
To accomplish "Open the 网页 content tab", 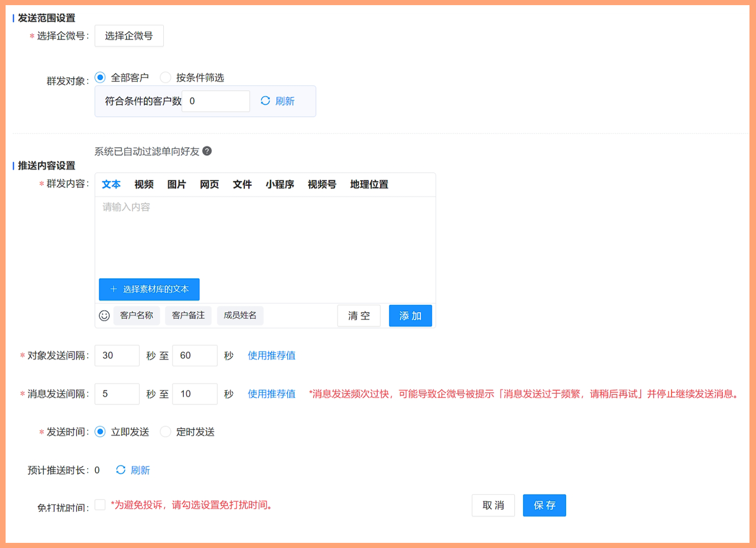I will point(209,184).
